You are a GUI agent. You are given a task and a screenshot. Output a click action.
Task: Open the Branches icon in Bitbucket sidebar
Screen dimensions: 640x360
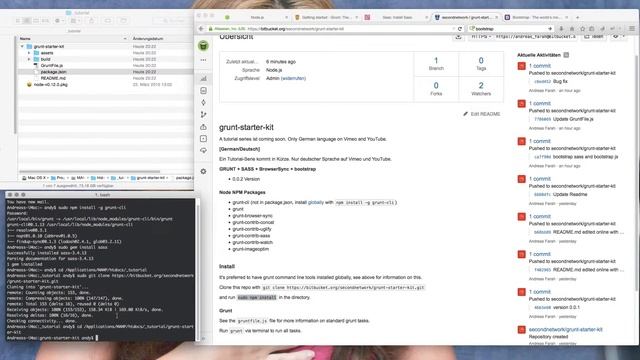[x=203, y=115]
